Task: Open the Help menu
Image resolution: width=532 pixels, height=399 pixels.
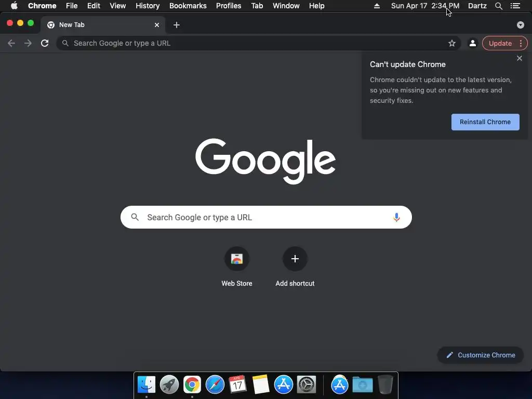Action: (x=316, y=6)
